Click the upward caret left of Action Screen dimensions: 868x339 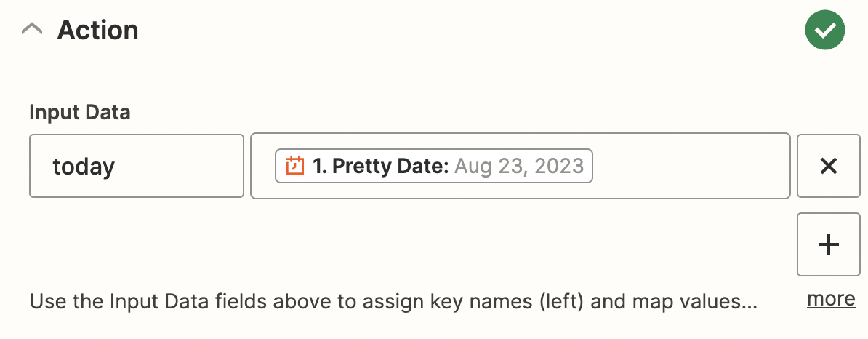(31, 29)
